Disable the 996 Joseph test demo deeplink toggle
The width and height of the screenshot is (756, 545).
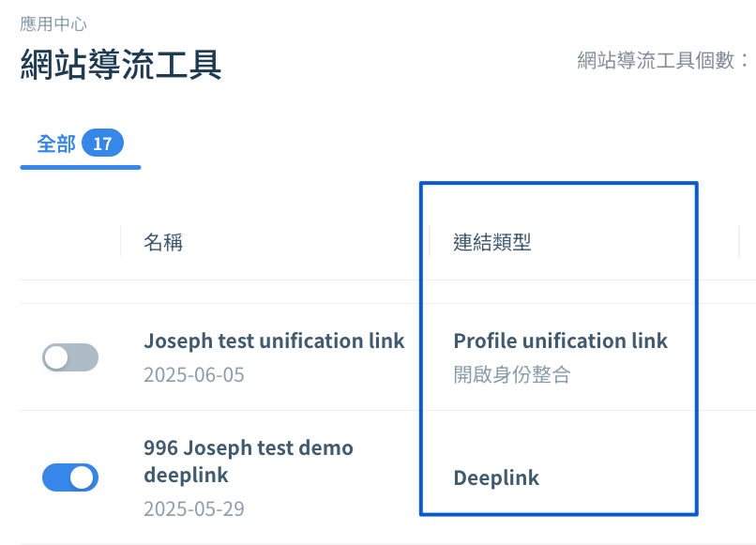(70, 477)
